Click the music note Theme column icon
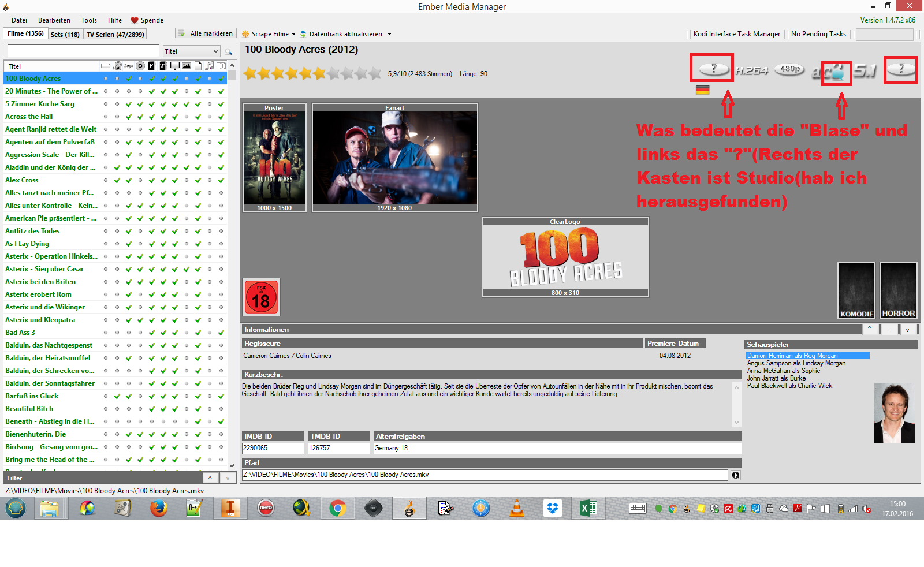Image resolution: width=924 pixels, height=567 pixels. pos(210,66)
